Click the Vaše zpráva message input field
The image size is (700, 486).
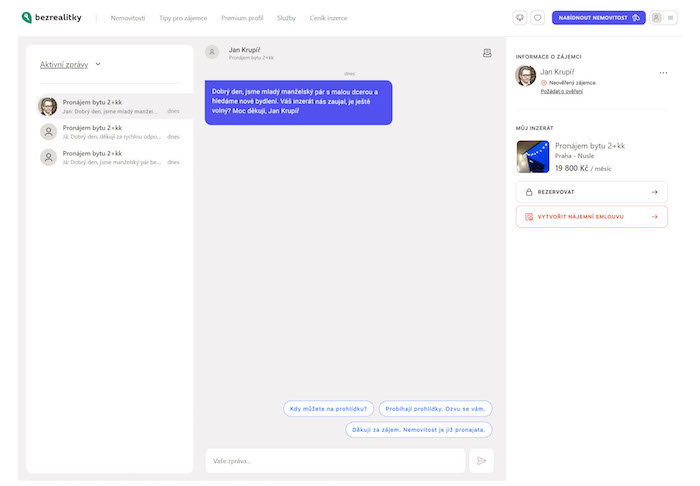pos(334,461)
